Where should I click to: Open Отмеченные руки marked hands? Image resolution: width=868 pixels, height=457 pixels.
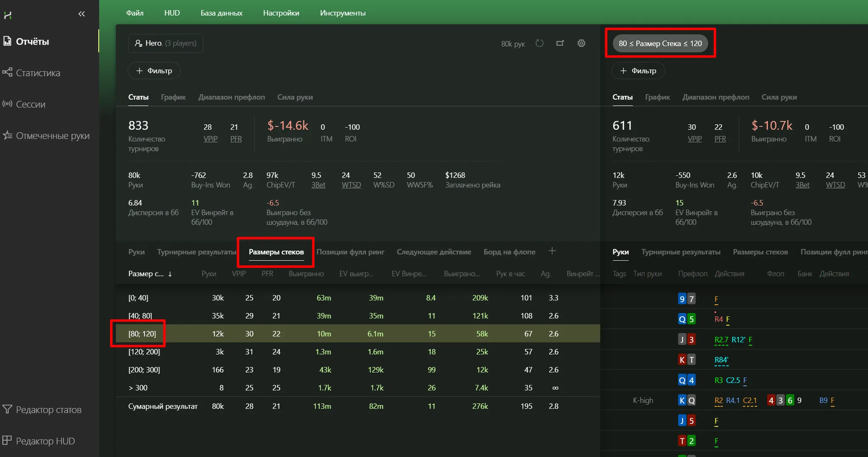(x=53, y=136)
